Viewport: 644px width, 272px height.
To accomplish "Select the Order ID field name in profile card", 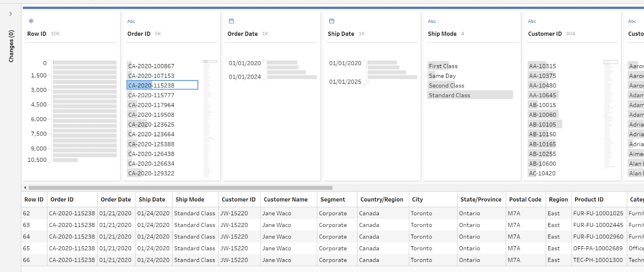I will coord(139,34).
